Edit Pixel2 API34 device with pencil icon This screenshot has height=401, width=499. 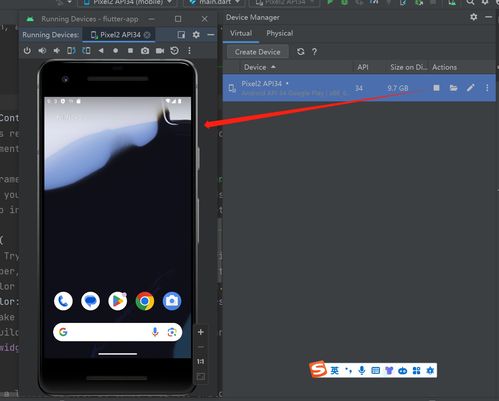click(x=470, y=88)
